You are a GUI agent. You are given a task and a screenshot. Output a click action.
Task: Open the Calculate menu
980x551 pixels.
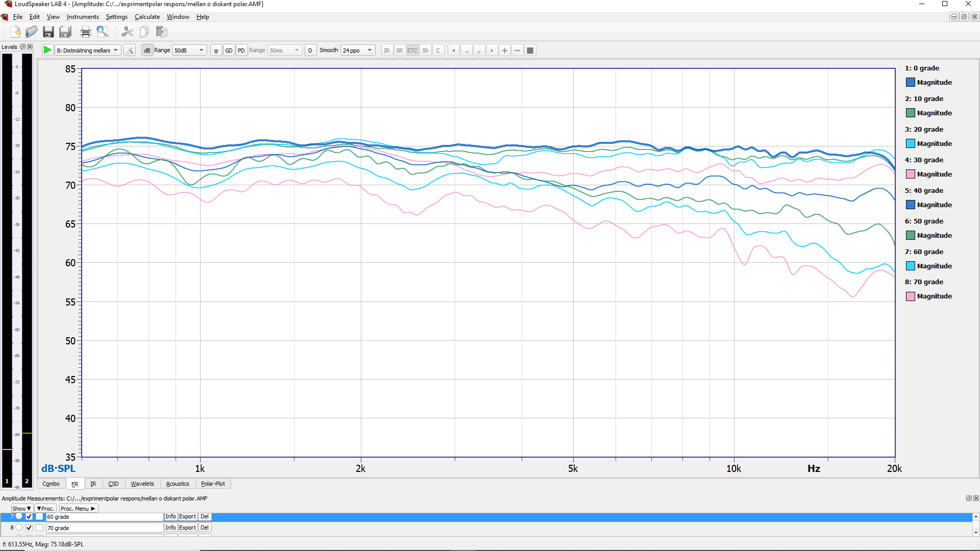tap(147, 17)
